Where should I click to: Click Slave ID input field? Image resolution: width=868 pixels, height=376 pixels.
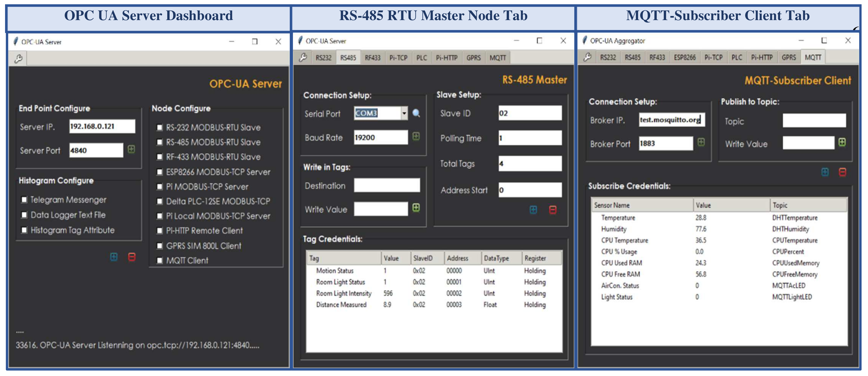pos(530,113)
